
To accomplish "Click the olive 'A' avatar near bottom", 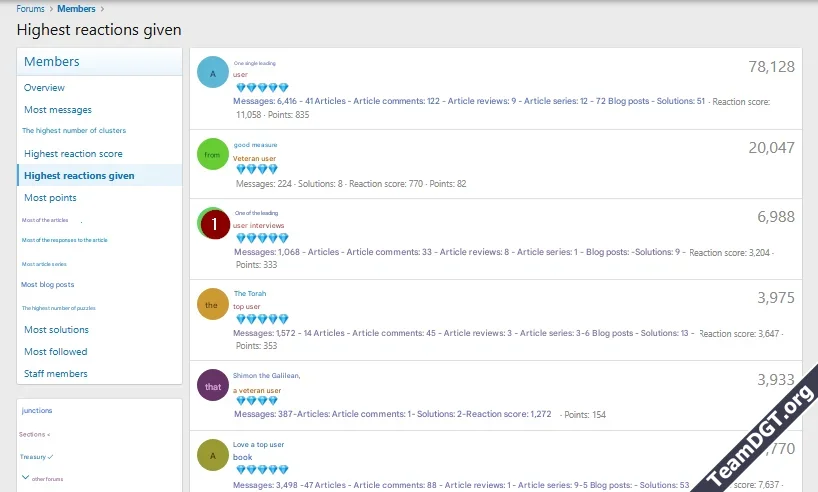I will point(213,455).
